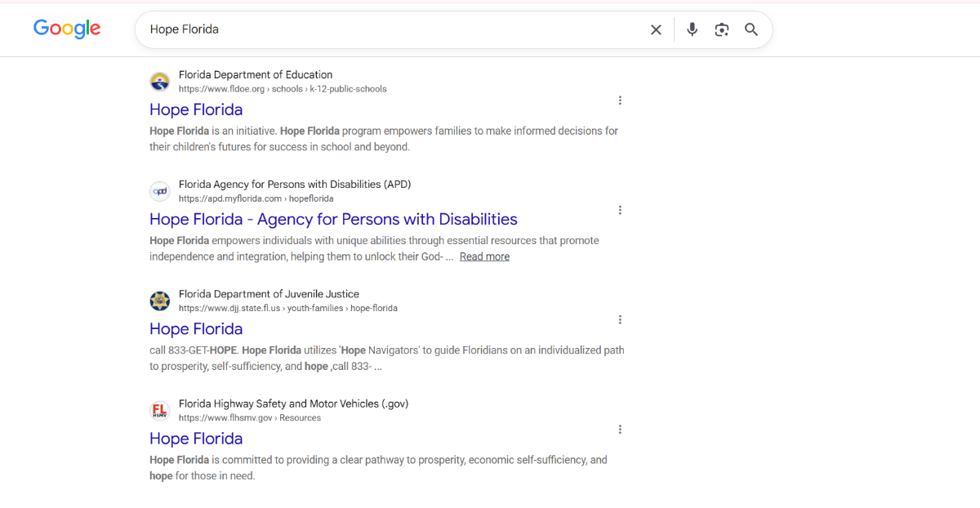
Task: Open search by image camera icon
Action: pos(721,29)
